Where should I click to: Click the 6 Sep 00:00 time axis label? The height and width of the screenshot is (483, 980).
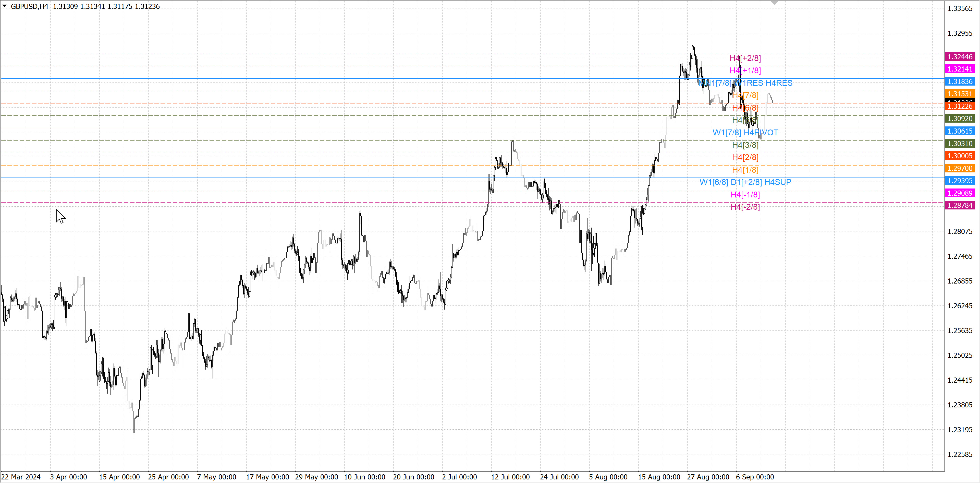pyautogui.click(x=754, y=477)
